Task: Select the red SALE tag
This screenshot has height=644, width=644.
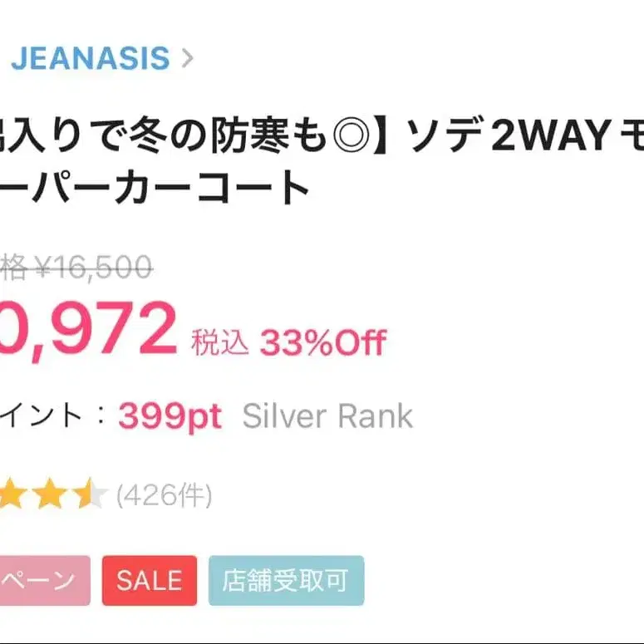Action: [149, 581]
